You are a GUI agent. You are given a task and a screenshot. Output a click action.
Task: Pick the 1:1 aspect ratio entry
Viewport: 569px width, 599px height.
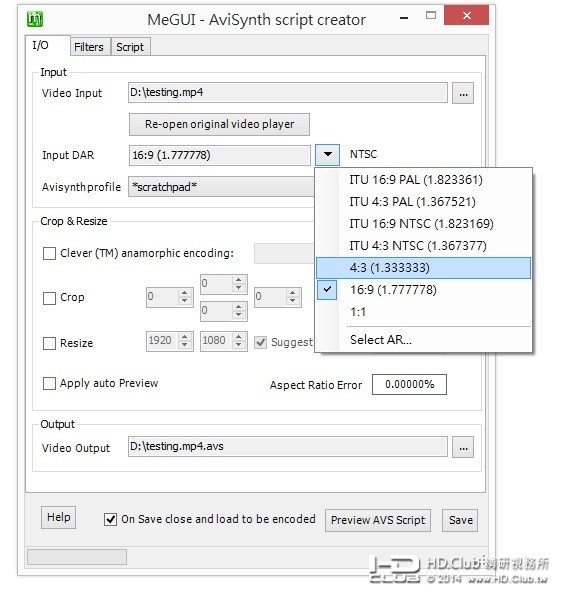(423, 312)
